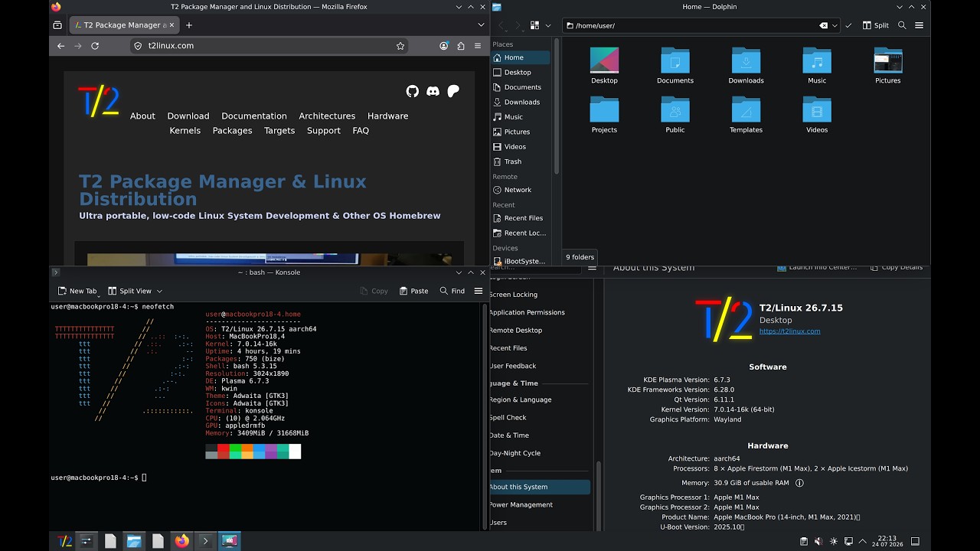Image resolution: width=980 pixels, height=551 pixels.
Task: Open brightness settings in the system tray
Action: tap(834, 542)
